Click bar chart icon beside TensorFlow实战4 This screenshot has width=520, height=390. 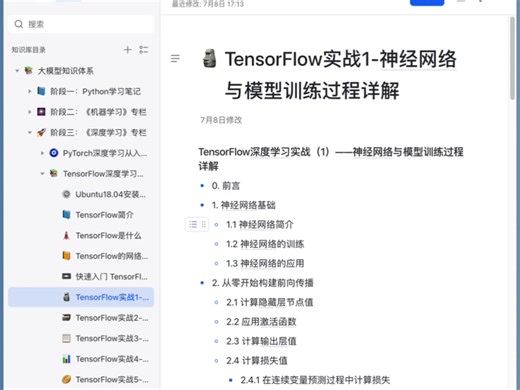click(66, 359)
